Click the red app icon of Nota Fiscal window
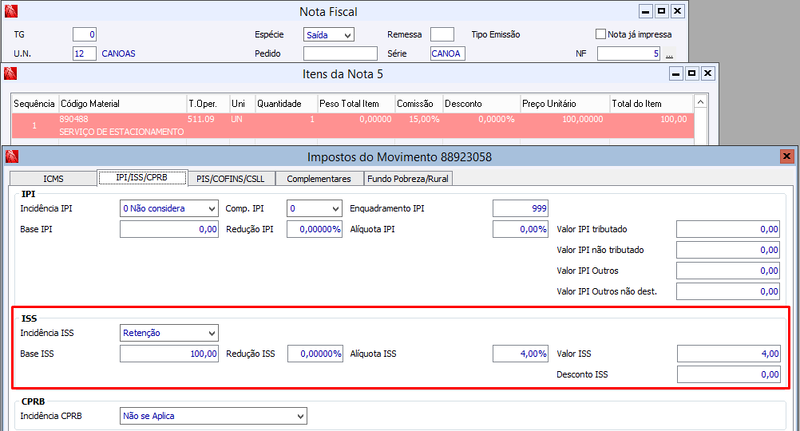The height and width of the screenshot is (431, 800). point(11,11)
